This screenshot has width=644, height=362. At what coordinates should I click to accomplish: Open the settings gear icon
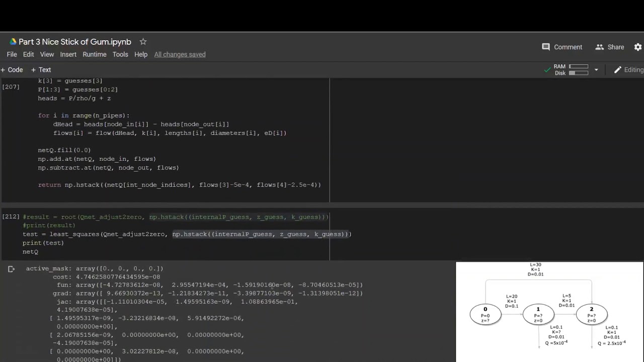click(638, 47)
